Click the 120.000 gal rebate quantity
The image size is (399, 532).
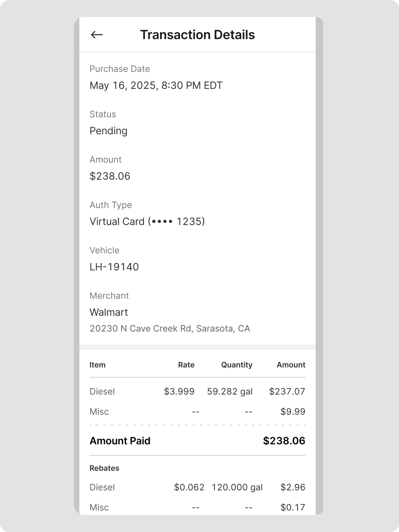(x=237, y=487)
